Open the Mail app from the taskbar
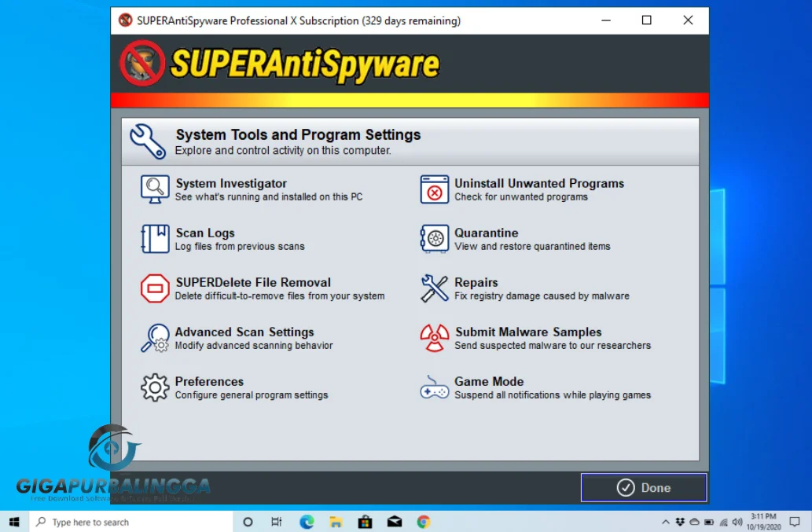Viewport: 812px width, 532px height. (x=395, y=522)
